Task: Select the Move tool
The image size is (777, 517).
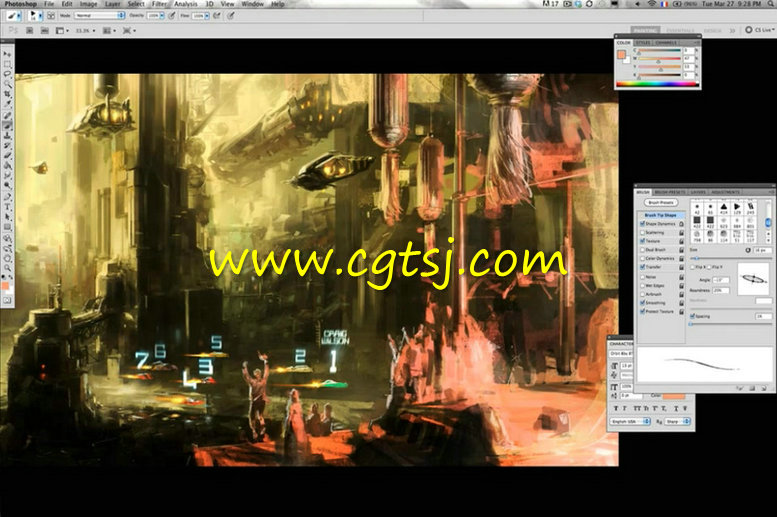Action: 7,54
